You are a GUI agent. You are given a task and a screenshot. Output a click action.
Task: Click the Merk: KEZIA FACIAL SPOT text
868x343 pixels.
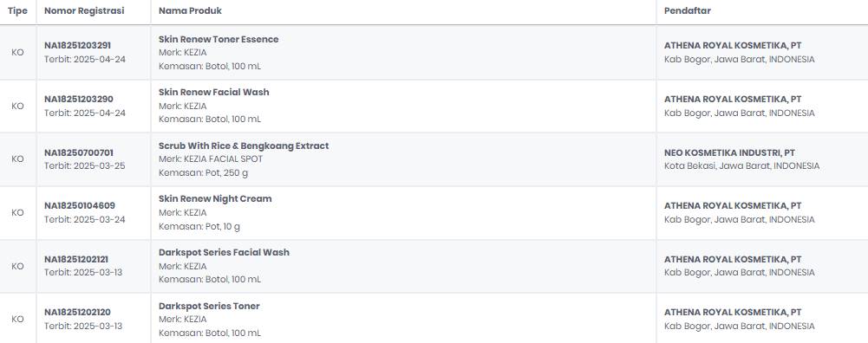click(211, 159)
